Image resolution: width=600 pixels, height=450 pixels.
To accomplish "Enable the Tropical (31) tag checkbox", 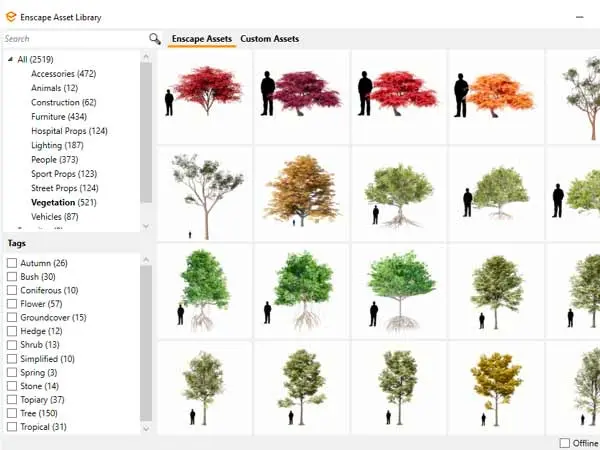I will [12, 427].
